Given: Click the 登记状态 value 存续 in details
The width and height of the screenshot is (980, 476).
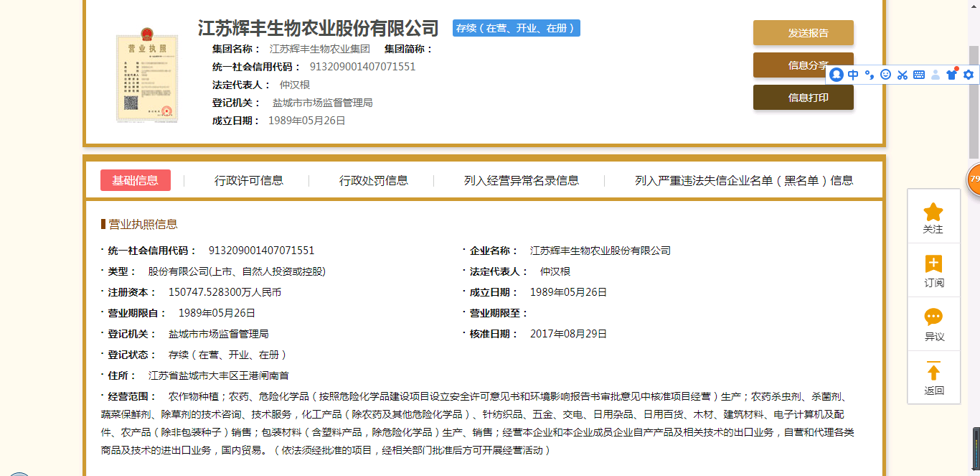Looking at the screenshot, I should pyautogui.click(x=228, y=355).
